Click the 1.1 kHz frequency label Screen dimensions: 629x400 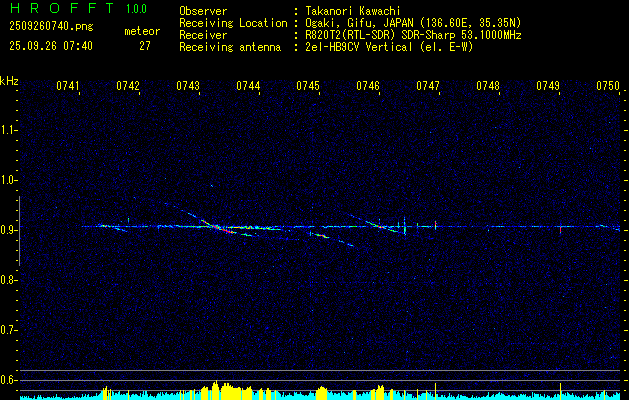[9, 130]
